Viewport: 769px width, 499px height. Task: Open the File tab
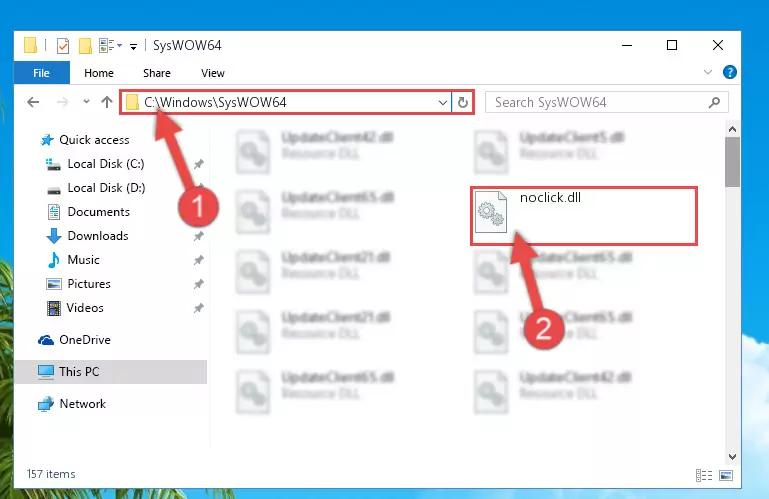[x=42, y=73]
